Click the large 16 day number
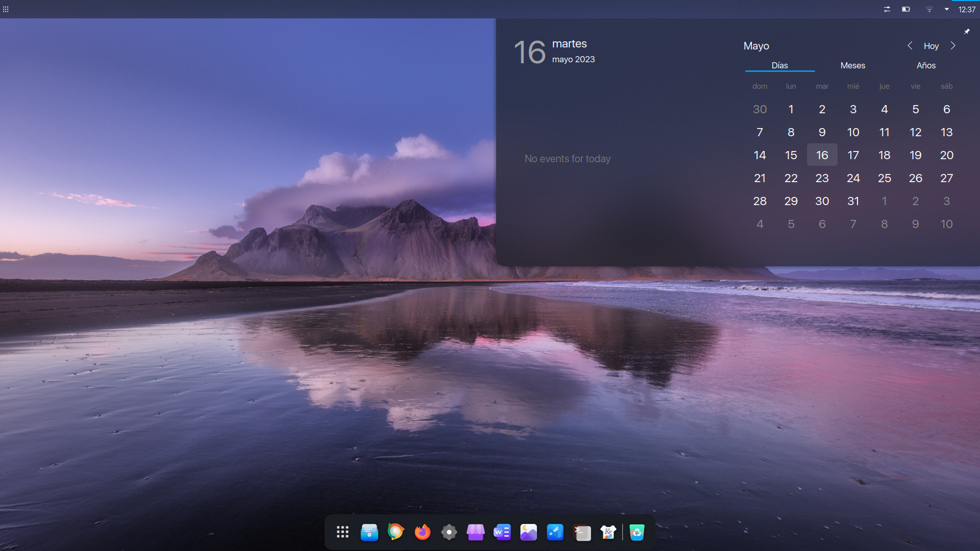 point(530,53)
